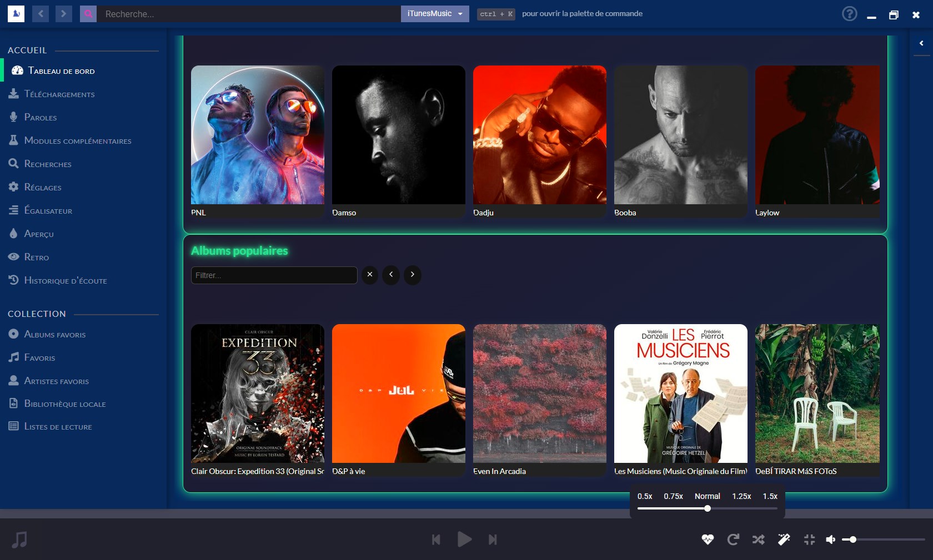Select 0.75x playback speed
933x560 pixels.
click(673, 496)
